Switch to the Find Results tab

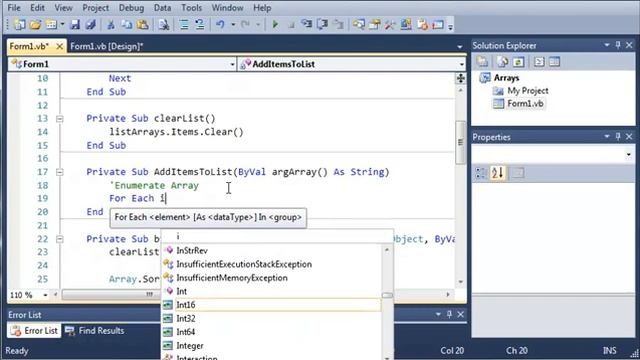pos(95,331)
